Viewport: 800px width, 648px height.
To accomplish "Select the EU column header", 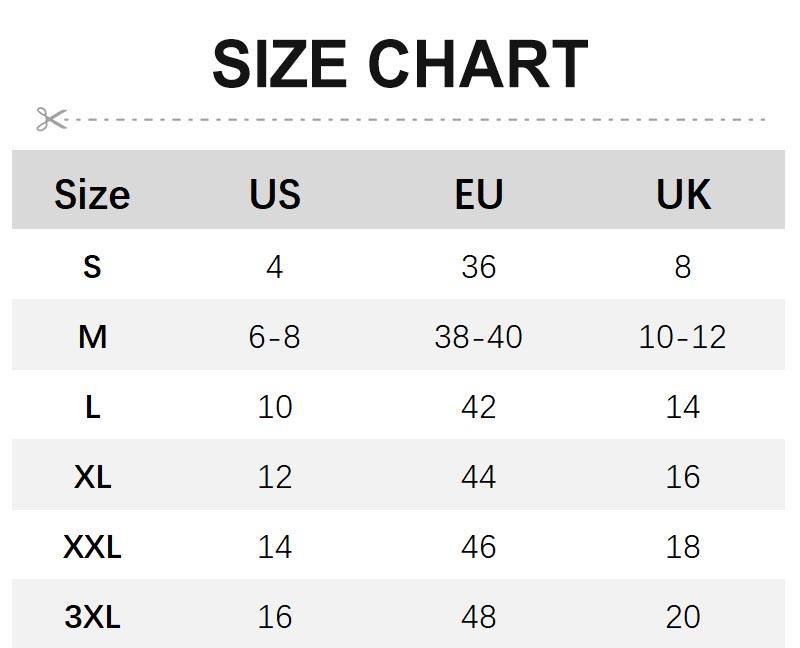I will [x=478, y=194].
